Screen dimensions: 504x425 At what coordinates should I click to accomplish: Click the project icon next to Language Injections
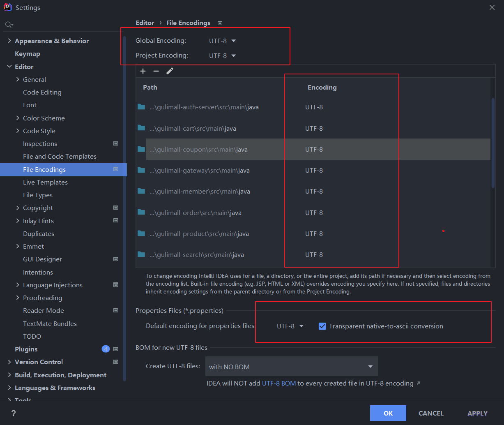(116, 285)
